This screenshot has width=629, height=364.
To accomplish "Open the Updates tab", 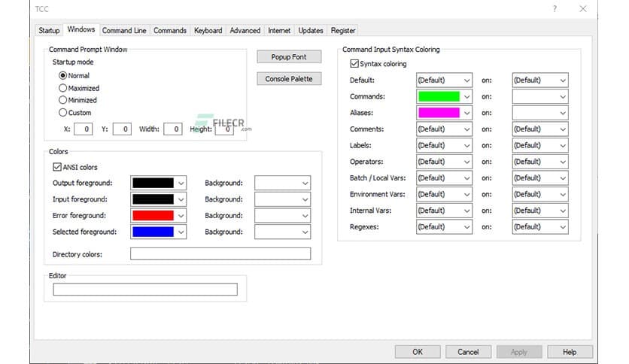I will tap(311, 31).
